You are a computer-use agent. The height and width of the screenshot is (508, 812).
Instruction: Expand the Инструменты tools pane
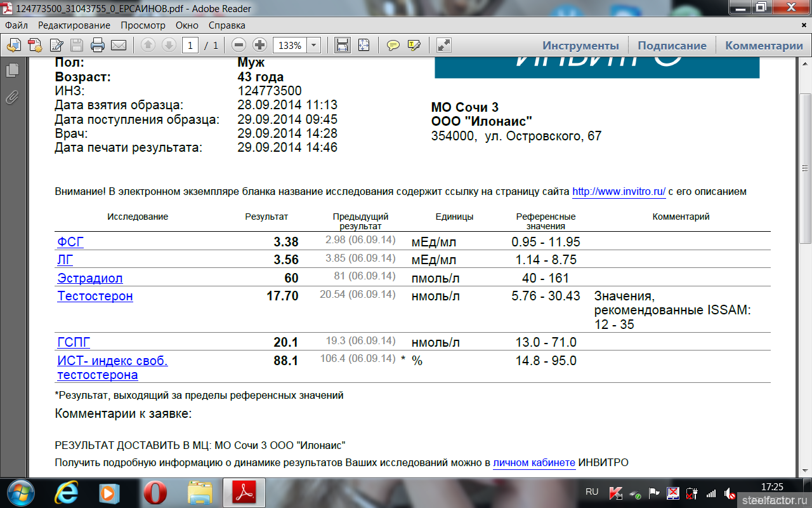point(580,46)
